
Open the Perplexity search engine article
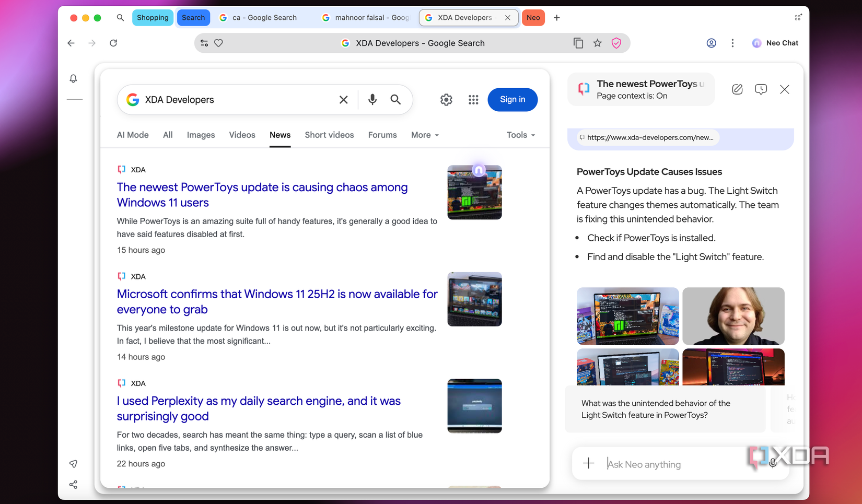tap(259, 408)
